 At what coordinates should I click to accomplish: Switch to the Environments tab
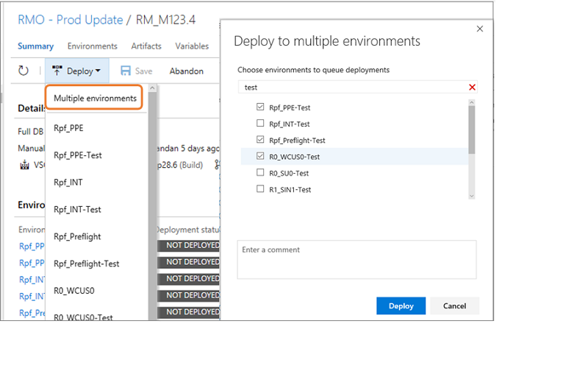[x=93, y=46]
